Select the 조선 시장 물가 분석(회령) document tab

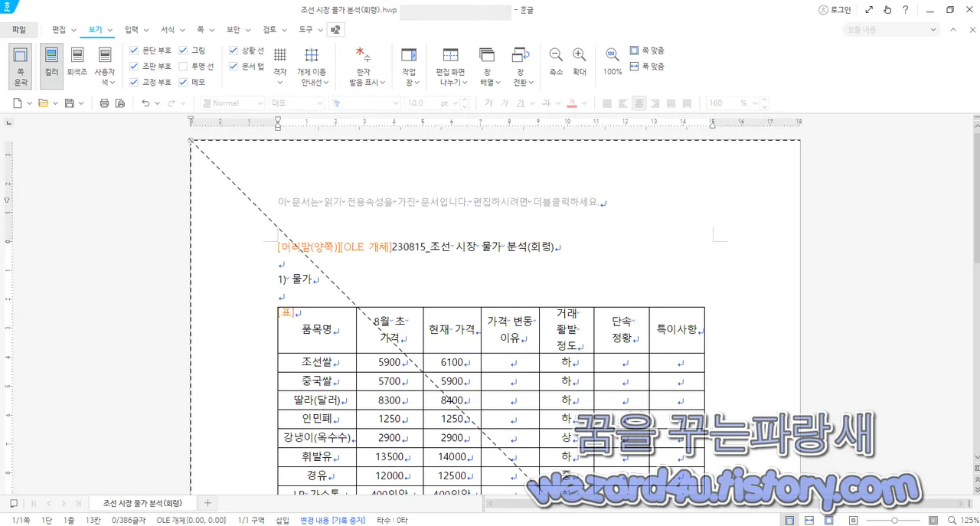tap(142, 503)
